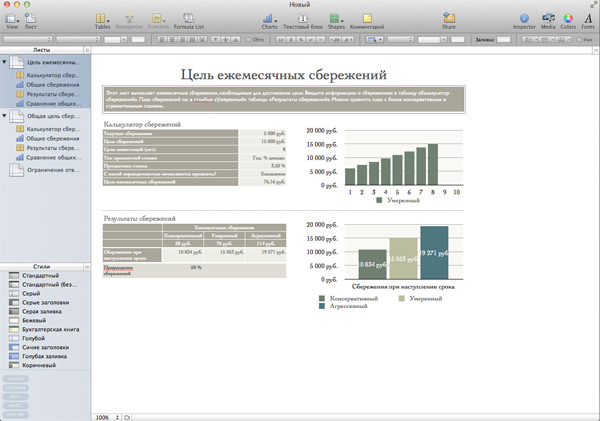Collapse the first sheet 'Цель ежемесячных' tree

(x=5, y=63)
